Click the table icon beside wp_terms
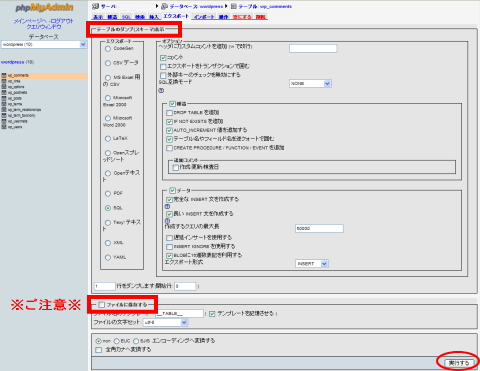 click(4, 104)
